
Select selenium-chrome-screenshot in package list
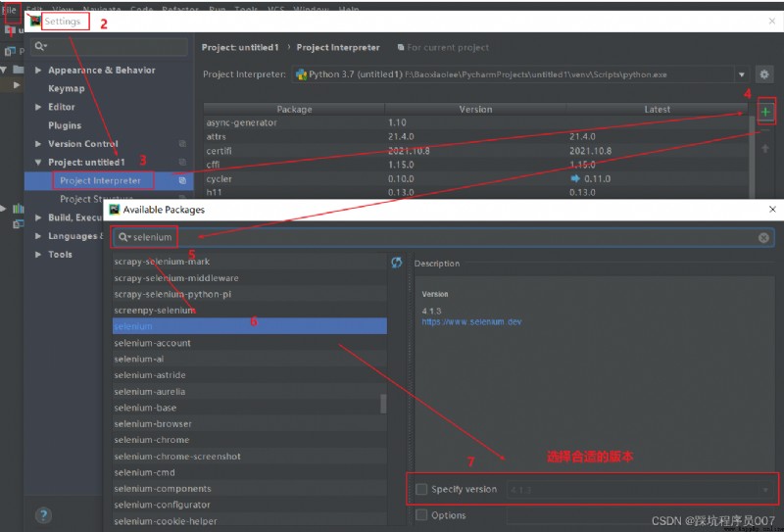250,456
